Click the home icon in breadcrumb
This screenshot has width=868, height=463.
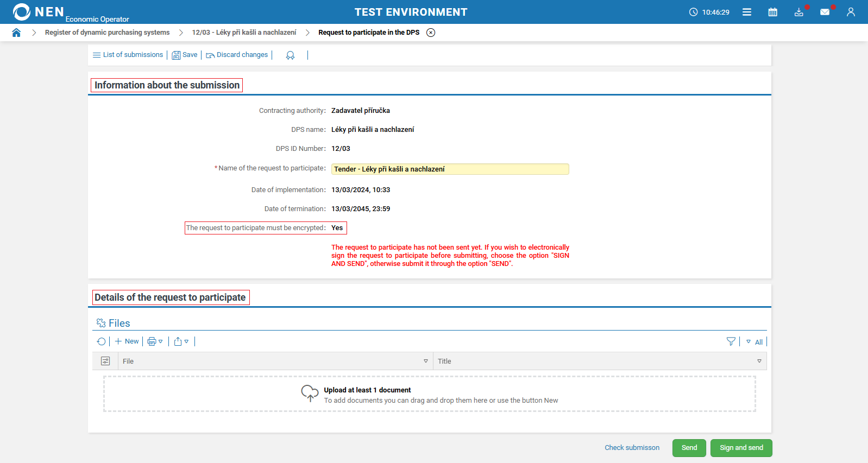[x=16, y=33]
